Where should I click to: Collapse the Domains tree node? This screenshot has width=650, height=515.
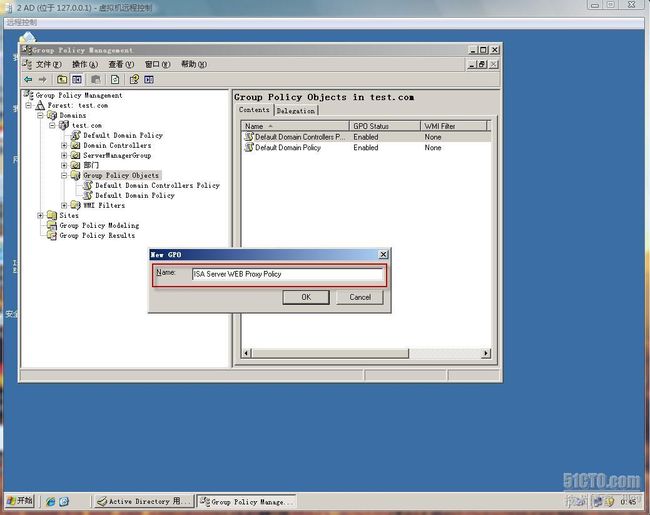40,115
